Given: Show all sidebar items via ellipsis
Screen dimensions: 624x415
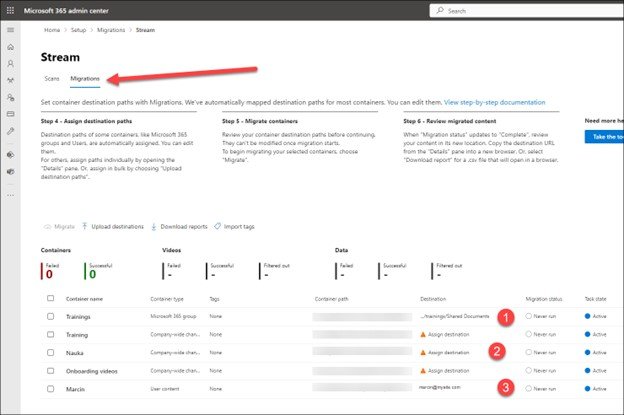Looking at the screenshot, I should tap(10, 194).
